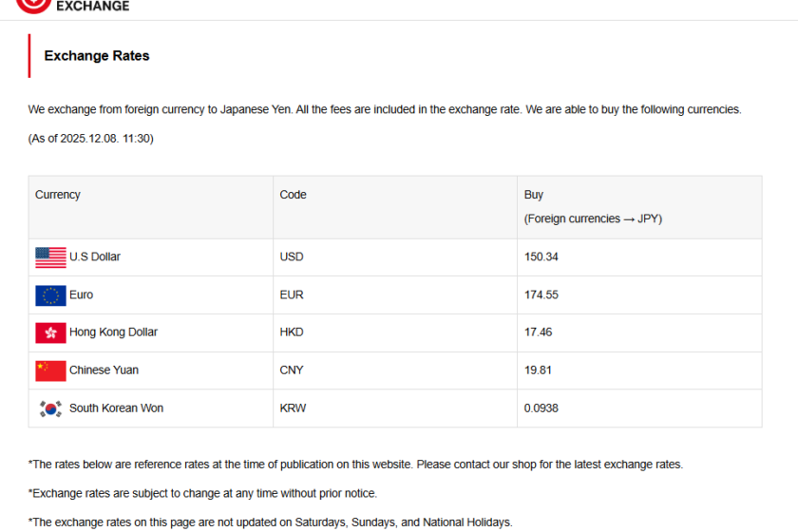Click the EXCHANGE logo text
The image size is (798, 532).
(92, 6)
